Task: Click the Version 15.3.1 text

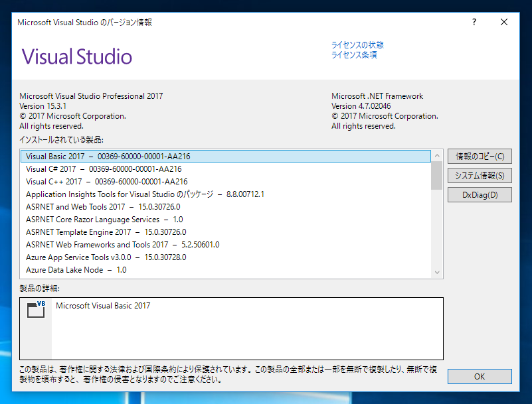Action: pos(43,106)
